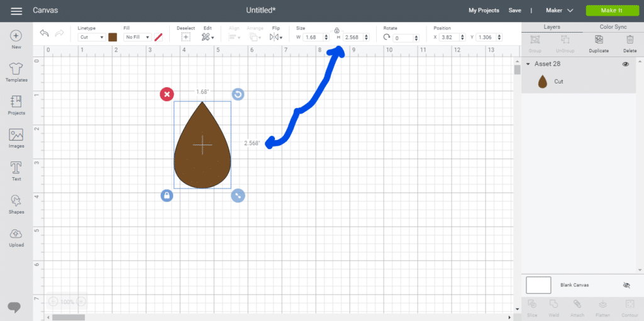The width and height of the screenshot is (644, 321).
Task: Click the Redo arrow
Action: pos(60,33)
